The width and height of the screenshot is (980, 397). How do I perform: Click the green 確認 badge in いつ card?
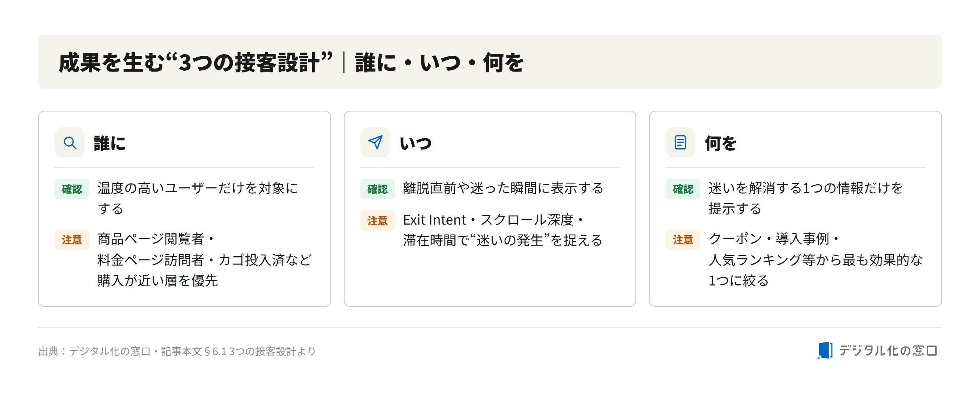[377, 189]
